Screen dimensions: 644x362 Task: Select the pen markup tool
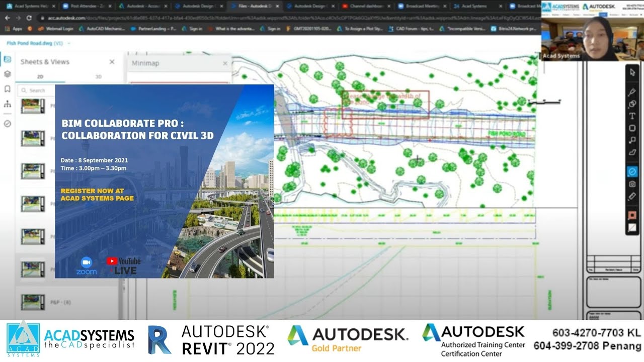click(632, 92)
